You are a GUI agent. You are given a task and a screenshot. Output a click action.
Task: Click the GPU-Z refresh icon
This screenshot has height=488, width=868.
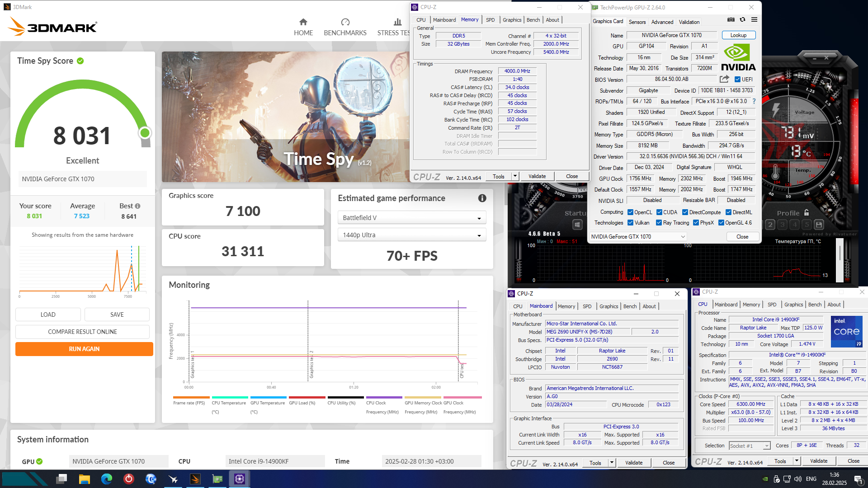(x=742, y=20)
